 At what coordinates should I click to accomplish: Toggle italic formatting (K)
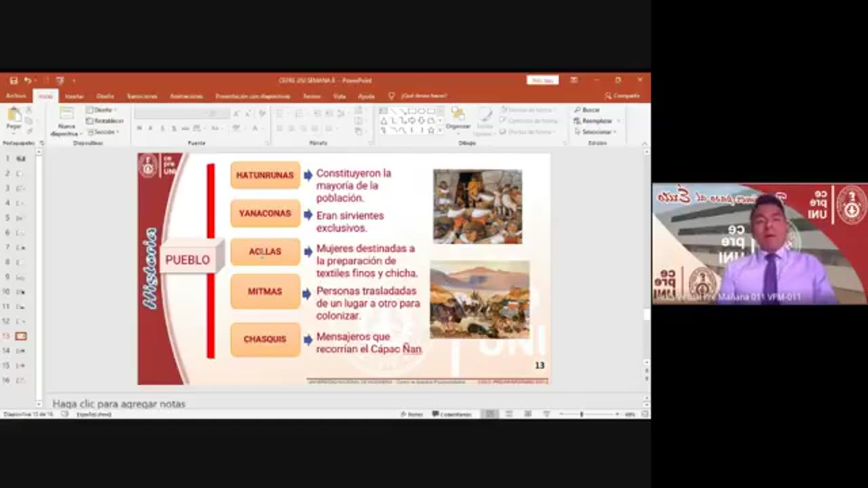pos(151,128)
